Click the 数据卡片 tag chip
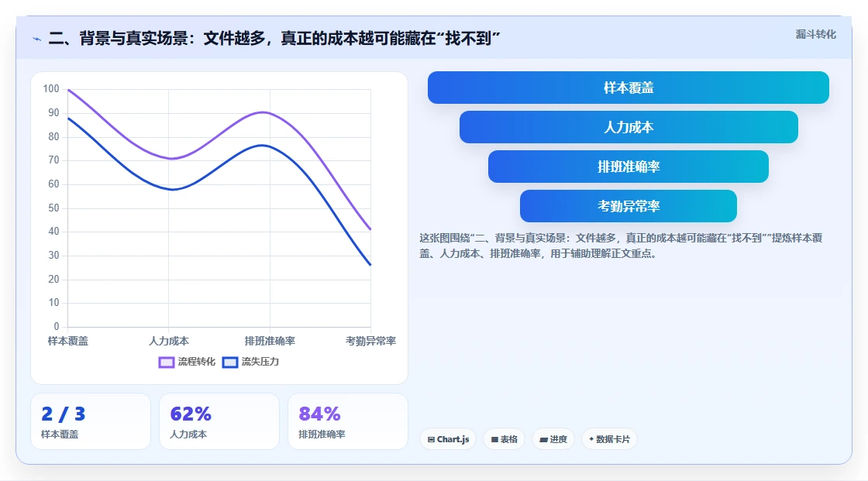The height and width of the screenshot is (481, 868). 609,439
